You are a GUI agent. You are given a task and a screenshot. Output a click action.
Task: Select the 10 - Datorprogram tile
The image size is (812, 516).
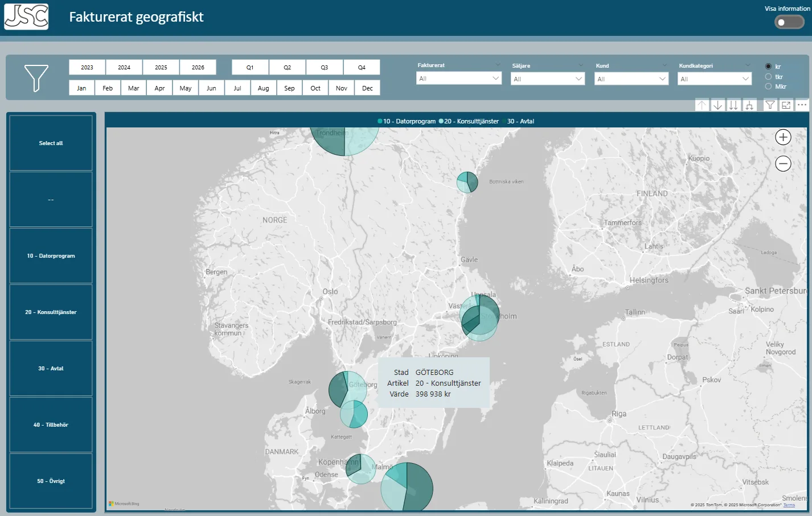coord(51,255)
